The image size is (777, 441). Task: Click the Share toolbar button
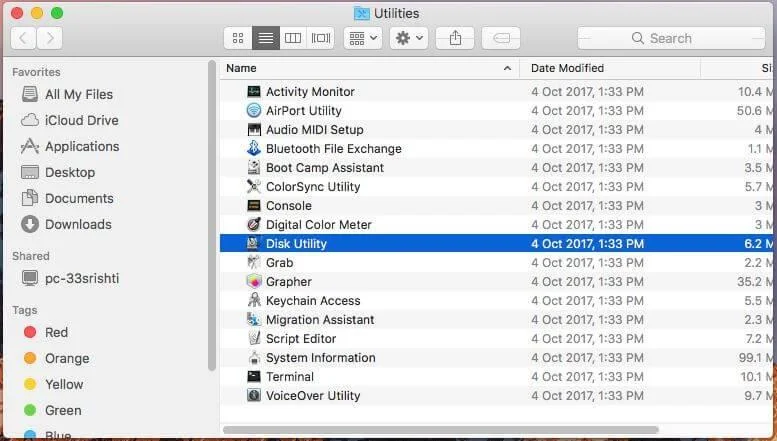(x=455, y=38)
